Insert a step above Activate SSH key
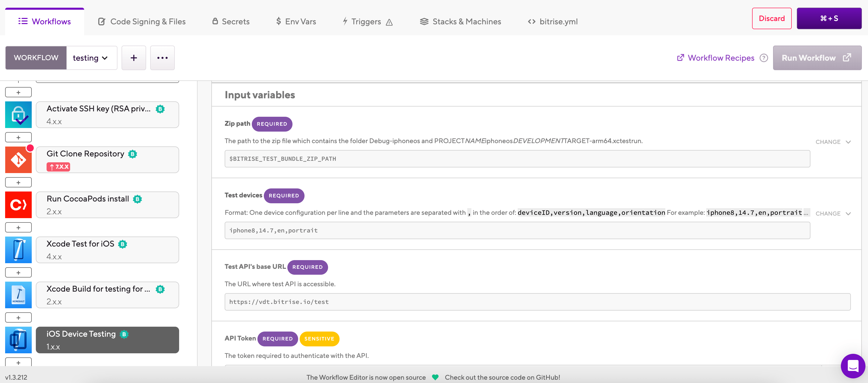 point(18,92)
